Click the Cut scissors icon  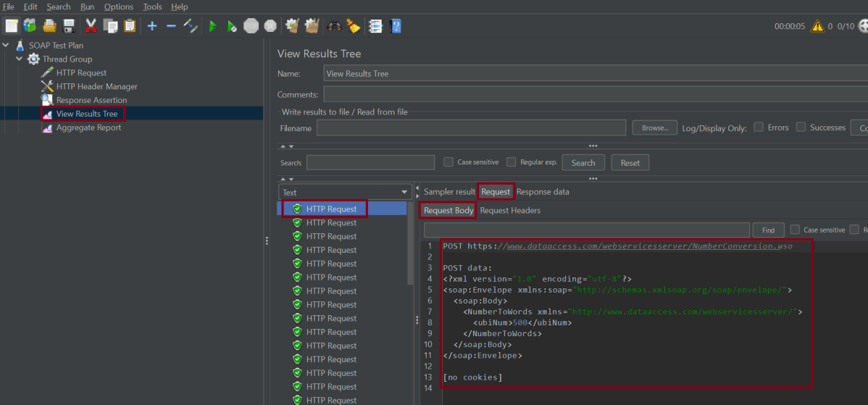[91, 26]
